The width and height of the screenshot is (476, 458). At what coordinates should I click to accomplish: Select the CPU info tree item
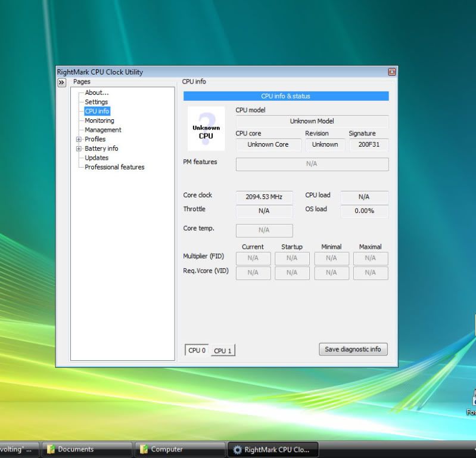[x=97, y=112]
